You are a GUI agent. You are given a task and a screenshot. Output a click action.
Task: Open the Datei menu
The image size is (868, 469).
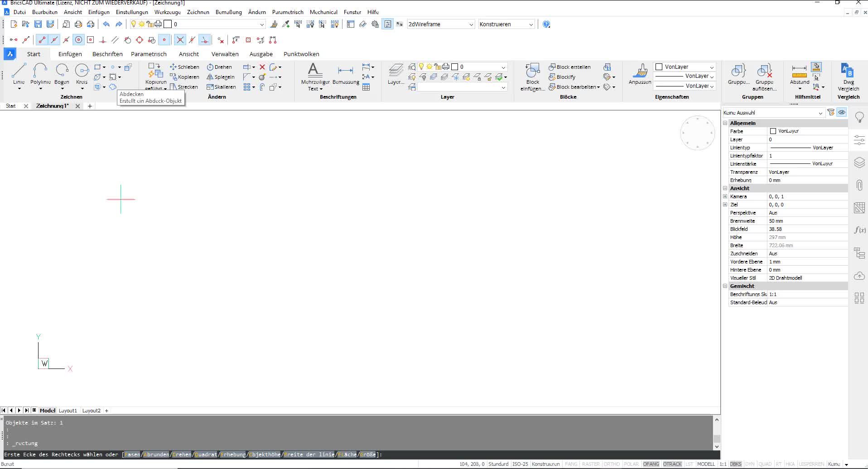tap(19, 12)
